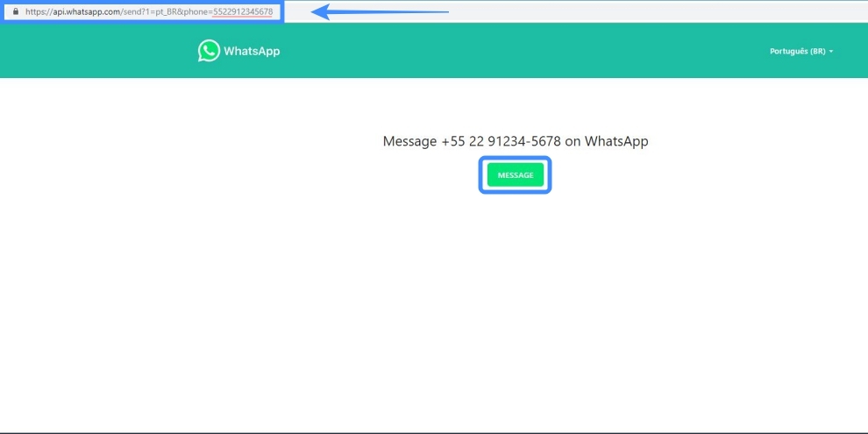Click the WhatsApp speech bubble logo

tap(209, 51)
